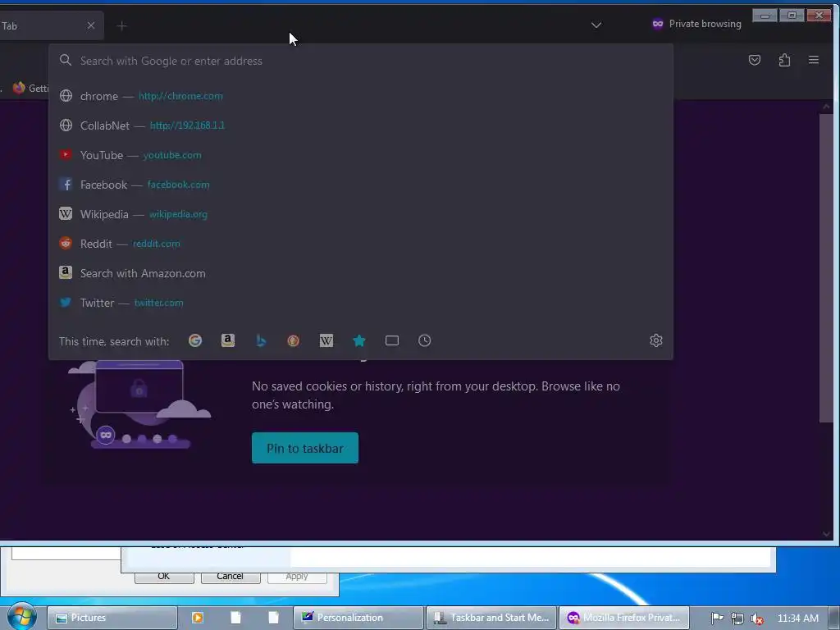The width and height of the screenshot is (840, 630).
Task: Click the YouTube favicon in suggestions
Action: (66, 155)
